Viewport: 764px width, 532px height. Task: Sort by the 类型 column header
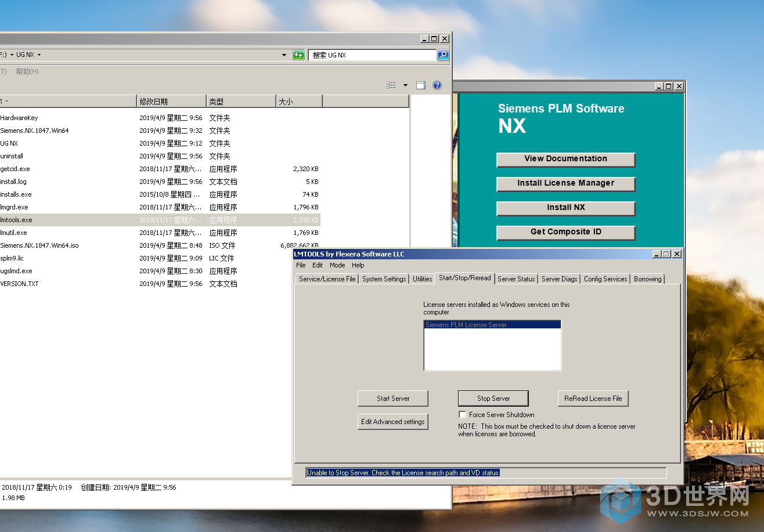click(x=241, y=102)
